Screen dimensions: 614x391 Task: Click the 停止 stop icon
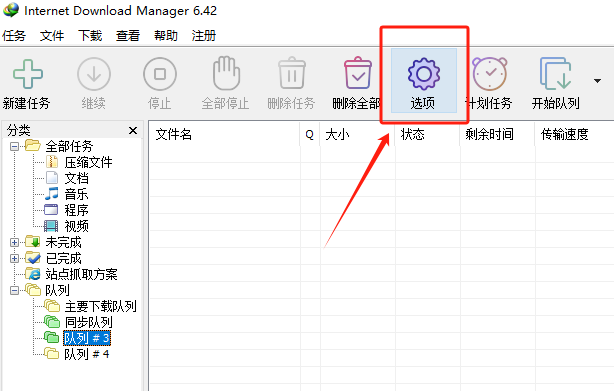coord(160,74)
